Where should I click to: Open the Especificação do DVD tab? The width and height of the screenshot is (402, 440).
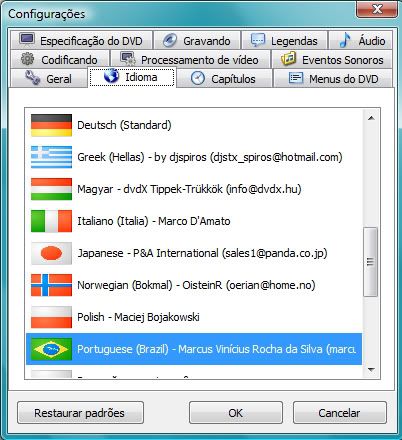81,40
